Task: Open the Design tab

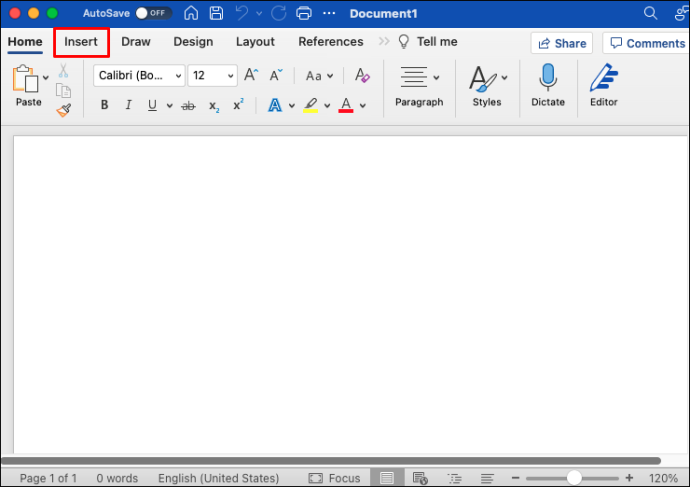Action: pyautogui.click(x=193, y=42)
